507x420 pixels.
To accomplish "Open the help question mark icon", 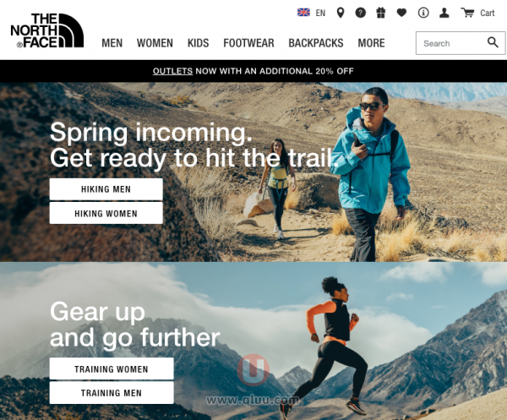I will [361, 13].
